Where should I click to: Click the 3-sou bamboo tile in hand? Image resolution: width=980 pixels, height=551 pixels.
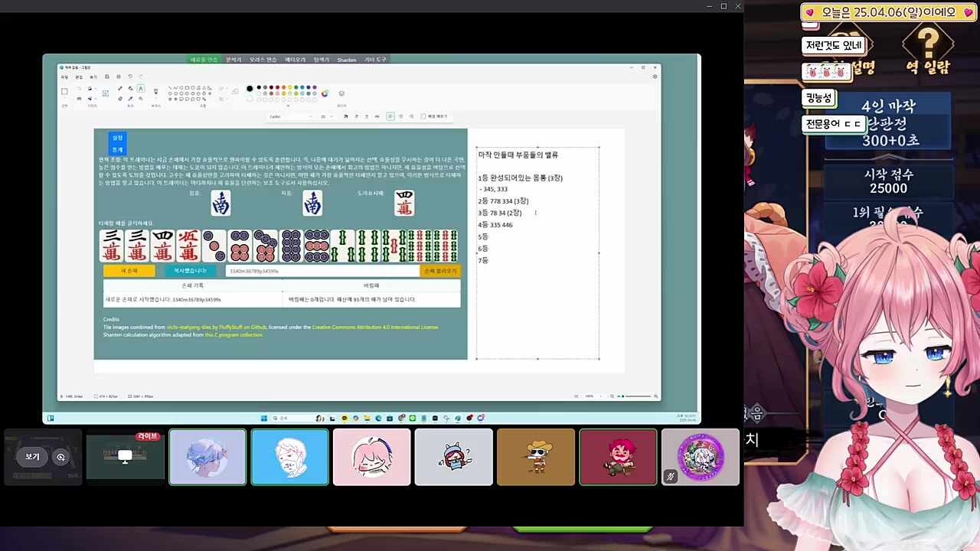(342, 246)
